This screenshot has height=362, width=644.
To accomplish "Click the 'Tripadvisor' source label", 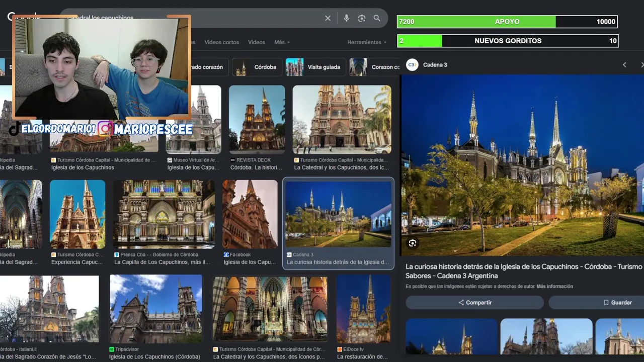I will pos(127,349).
